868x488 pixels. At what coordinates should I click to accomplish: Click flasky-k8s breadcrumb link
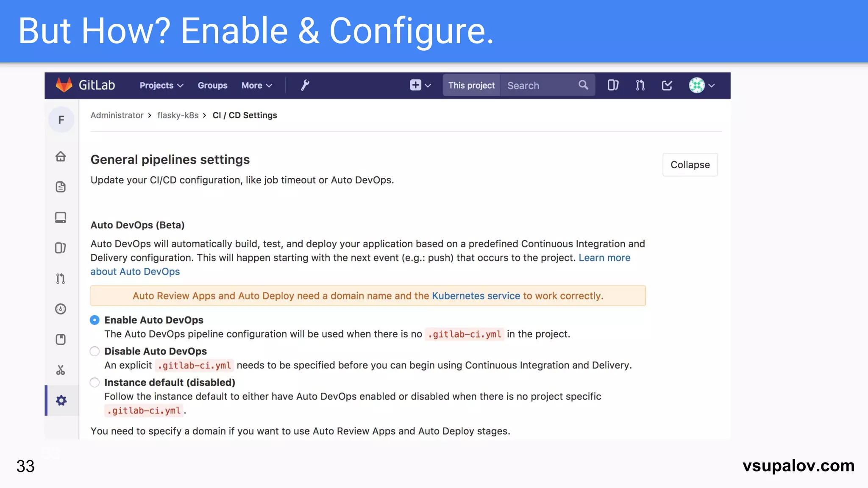point(178,115)
